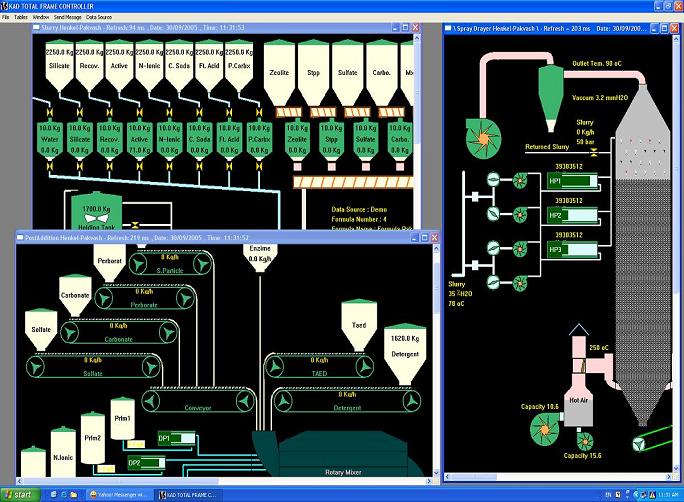684x502 pixels.
Task: Click the spray tower in Spray Dryer window
Action: 642,253
